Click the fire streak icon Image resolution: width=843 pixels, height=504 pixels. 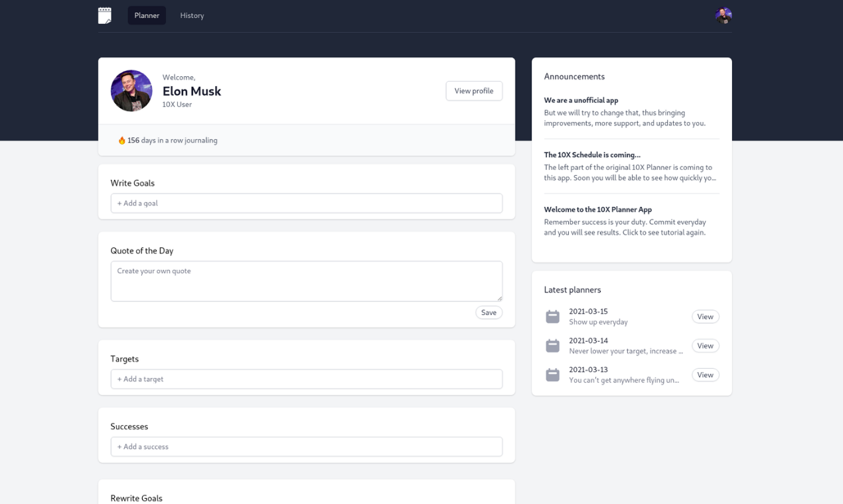123,140
